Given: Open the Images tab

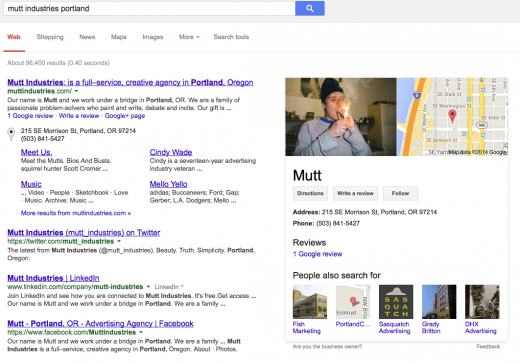Looking at the screenshot, I should tap(153, 37).
